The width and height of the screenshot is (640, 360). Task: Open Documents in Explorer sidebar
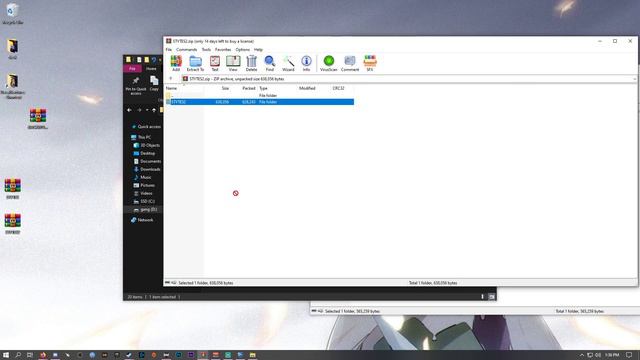[147, 161]
